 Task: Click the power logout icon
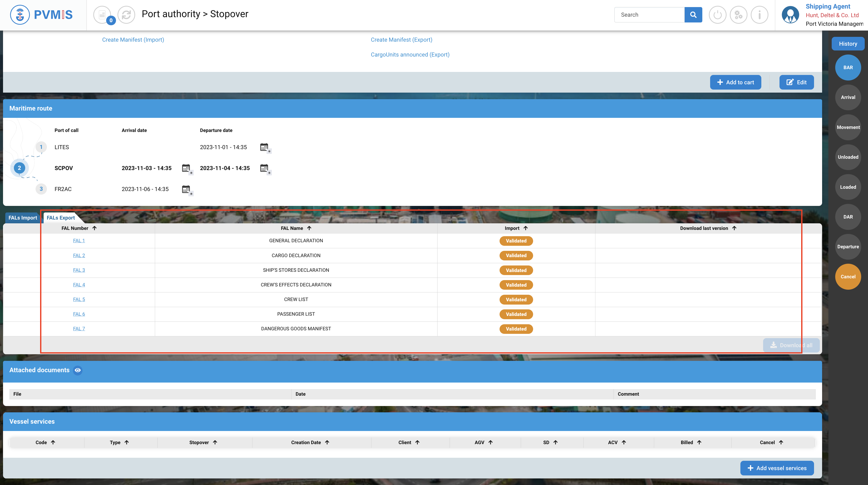[717, 15]
